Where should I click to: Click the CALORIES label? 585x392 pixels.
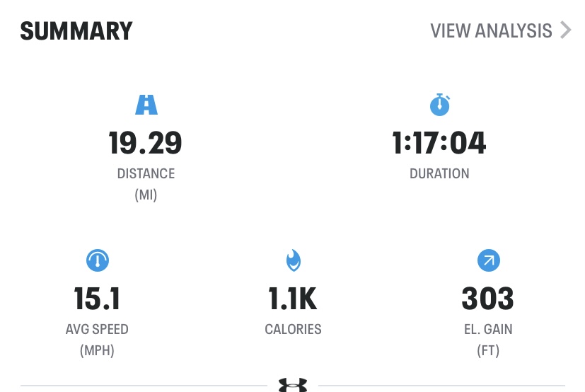point(294,329)
